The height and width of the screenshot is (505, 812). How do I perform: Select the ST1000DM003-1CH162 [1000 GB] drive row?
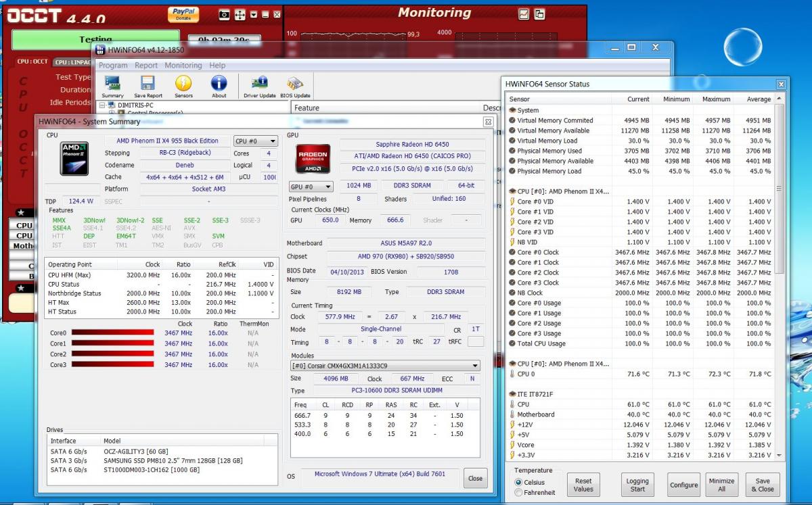[162, 470]
